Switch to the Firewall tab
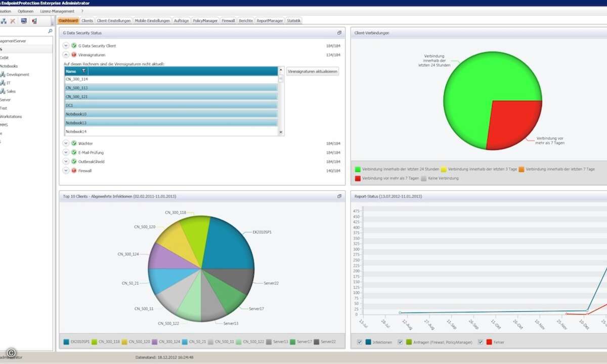This screenshot has height=364, width=607. click(229, 21)
